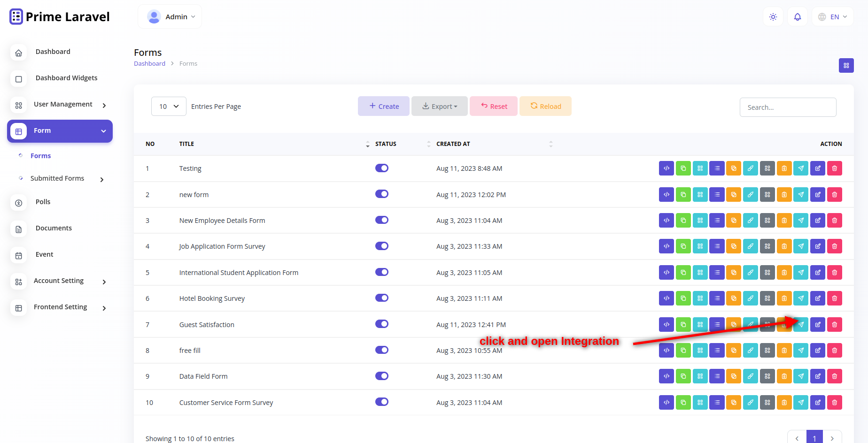This screenshot has height=443, width=868.
Task: Expand the User Management menu
Action: [60, 105]
